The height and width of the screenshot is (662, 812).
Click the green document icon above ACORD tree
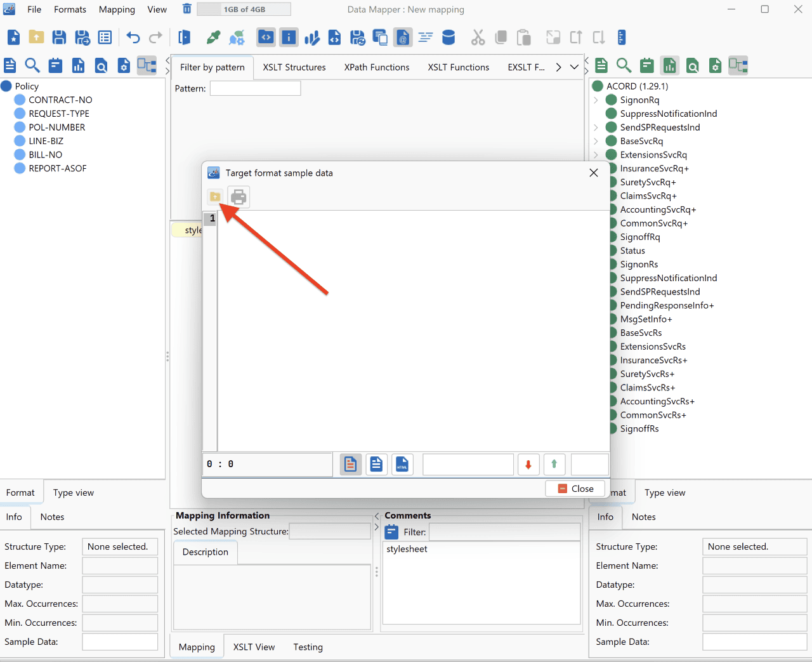point(601,65)
